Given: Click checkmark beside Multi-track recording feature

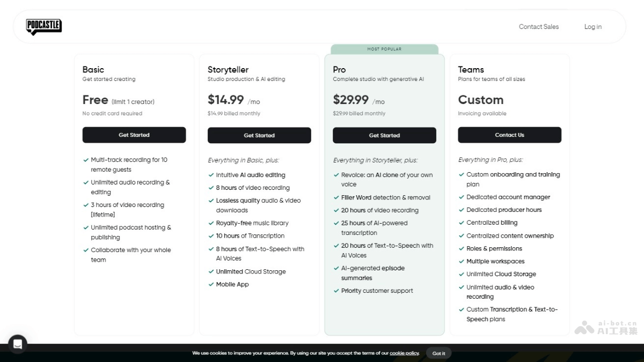Looking at the screenshot, I should 86,160.
